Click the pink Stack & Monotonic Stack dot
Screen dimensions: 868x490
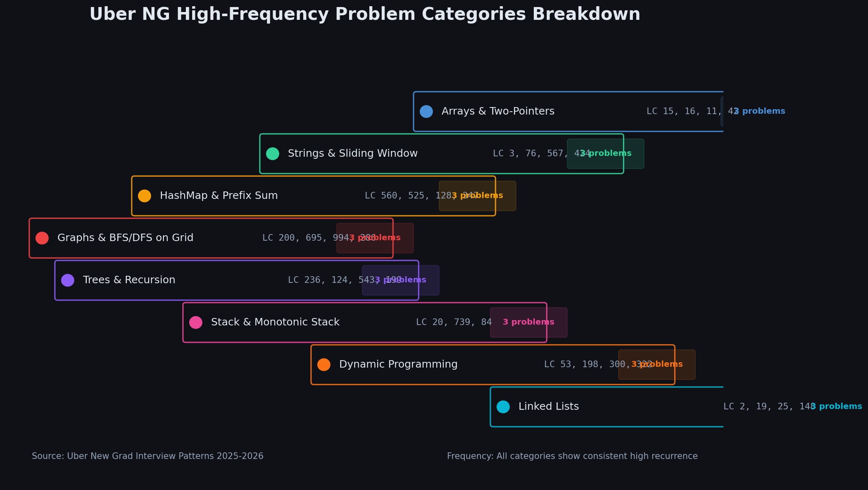pos(196,323)
